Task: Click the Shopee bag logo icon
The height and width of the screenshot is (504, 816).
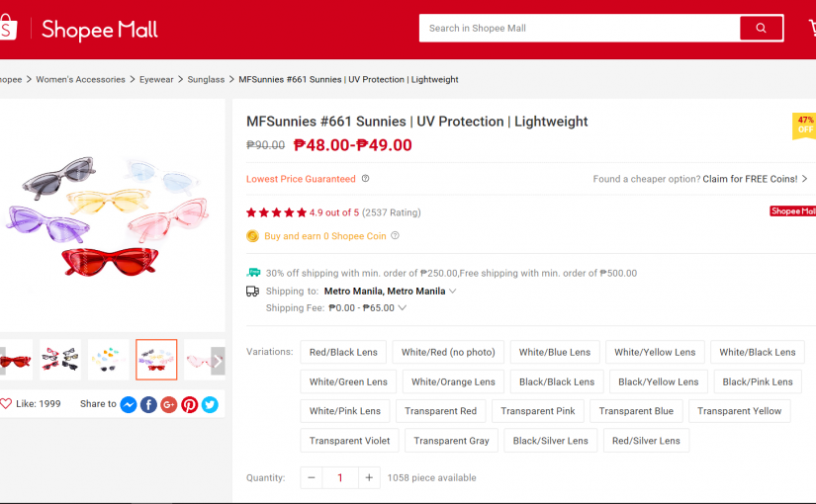Action: click(x=8, y=28)
